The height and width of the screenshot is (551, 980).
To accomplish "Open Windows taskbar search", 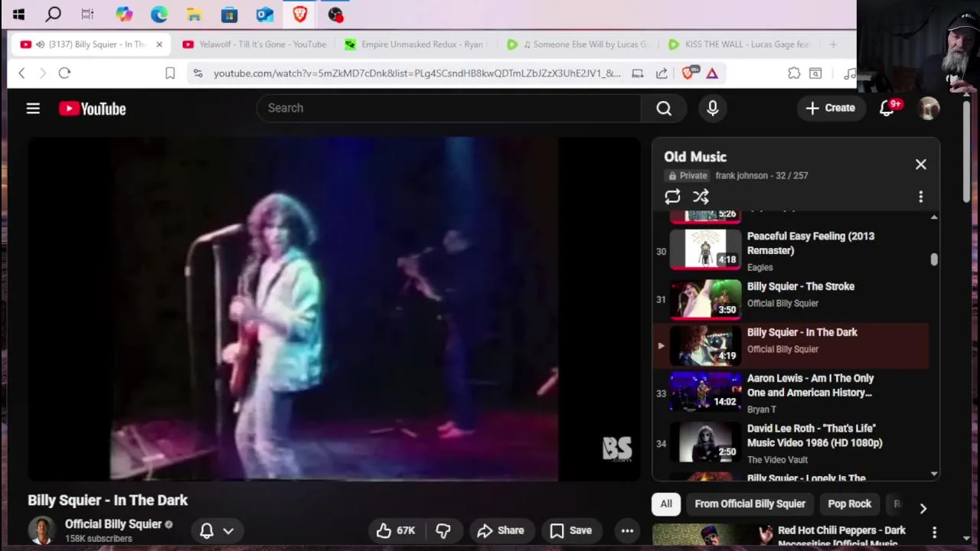I will pos(54,14).
